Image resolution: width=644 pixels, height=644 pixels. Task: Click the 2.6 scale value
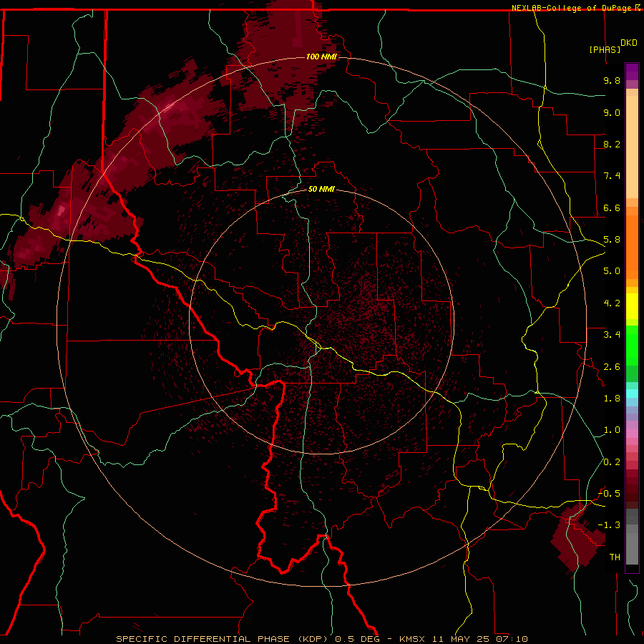point(612,367)
